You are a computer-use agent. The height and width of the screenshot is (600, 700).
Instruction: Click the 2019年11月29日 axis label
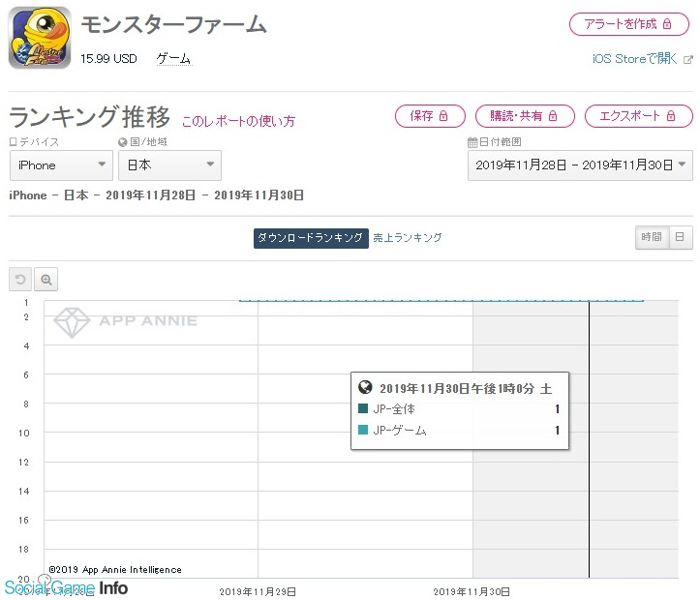(258, 591)
